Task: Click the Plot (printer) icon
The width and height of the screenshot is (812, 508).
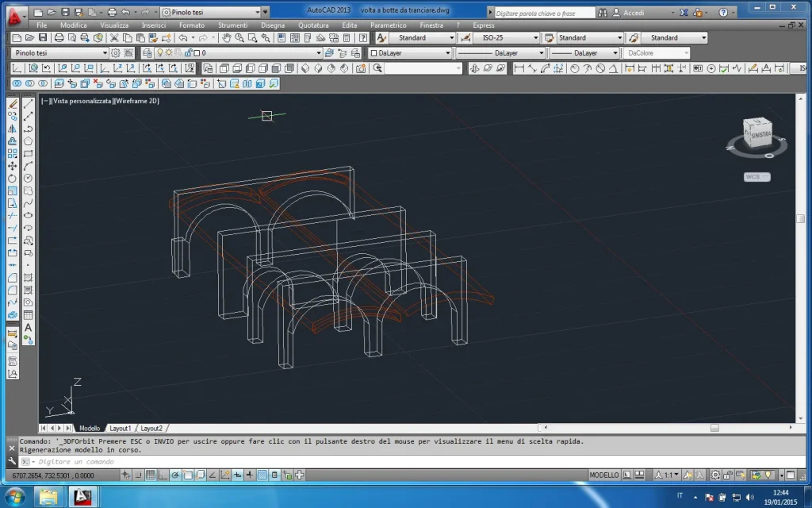Action: point(59,38)
